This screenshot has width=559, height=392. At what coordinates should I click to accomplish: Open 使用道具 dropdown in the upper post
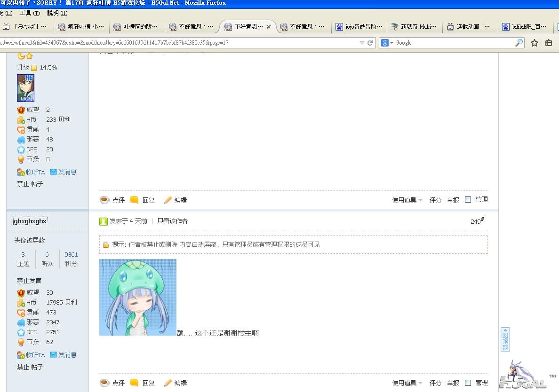click(x=407, y=200)
